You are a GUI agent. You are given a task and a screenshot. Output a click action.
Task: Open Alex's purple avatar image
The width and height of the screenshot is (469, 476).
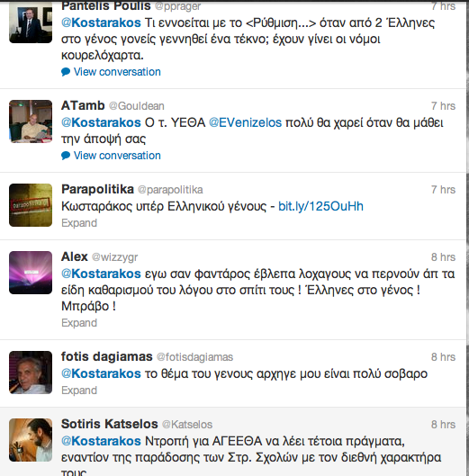[31, 273]
